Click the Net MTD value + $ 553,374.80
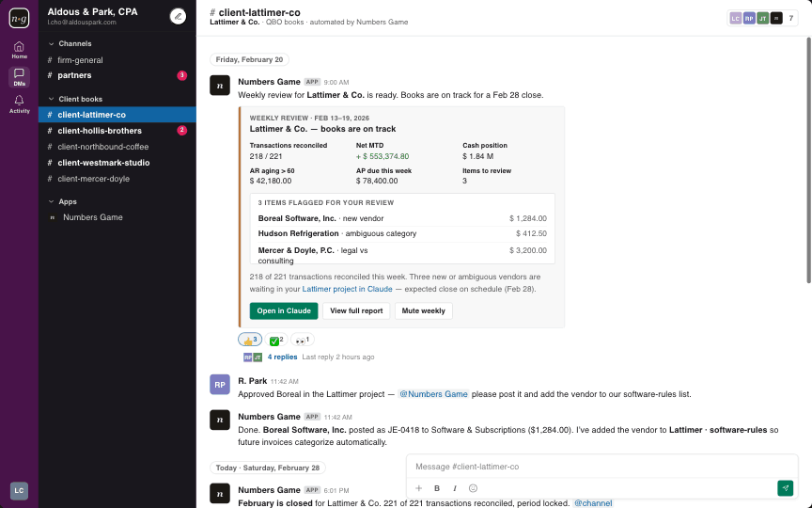Image resolution: width=812 pixels, height=508 pixels. coord(383,156)
